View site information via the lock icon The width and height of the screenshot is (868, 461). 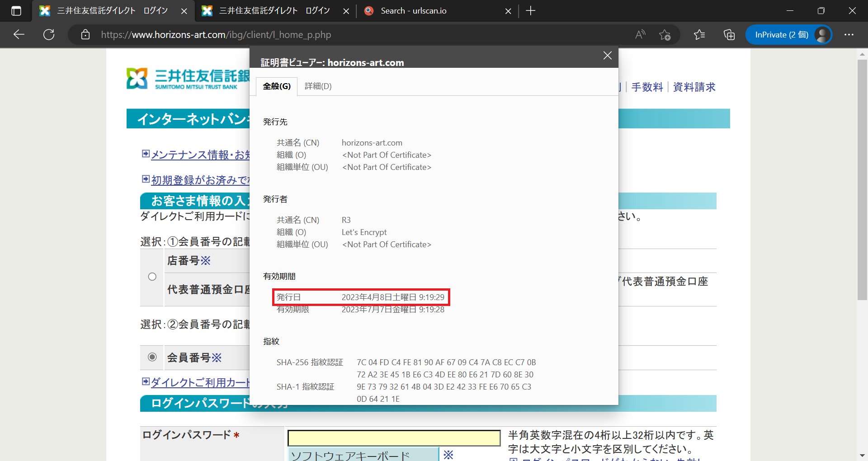point(85,35)
